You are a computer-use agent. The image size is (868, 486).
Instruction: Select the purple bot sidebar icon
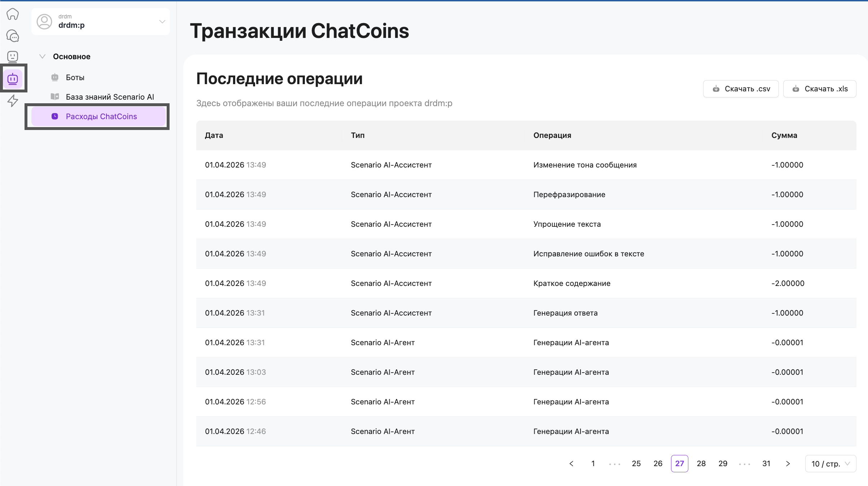point(13,78)
